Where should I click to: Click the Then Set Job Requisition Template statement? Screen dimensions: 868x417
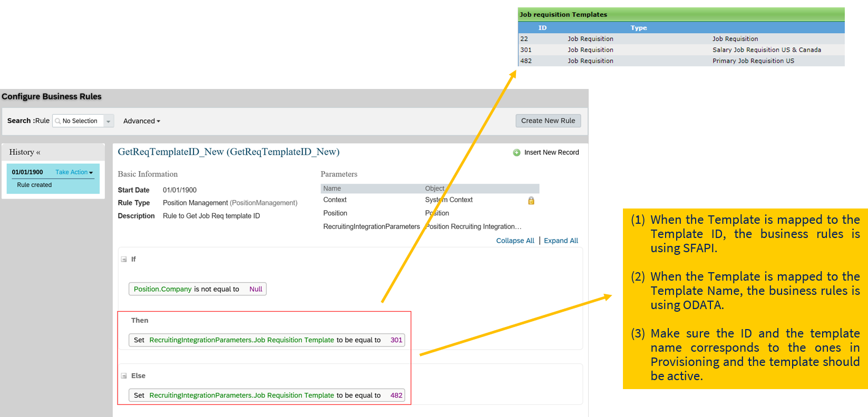coord(267,340)
